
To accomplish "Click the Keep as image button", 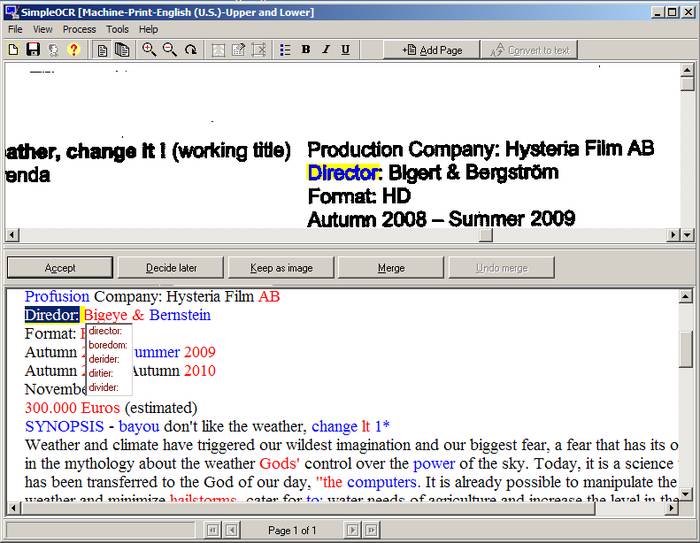I will point(281,268).
